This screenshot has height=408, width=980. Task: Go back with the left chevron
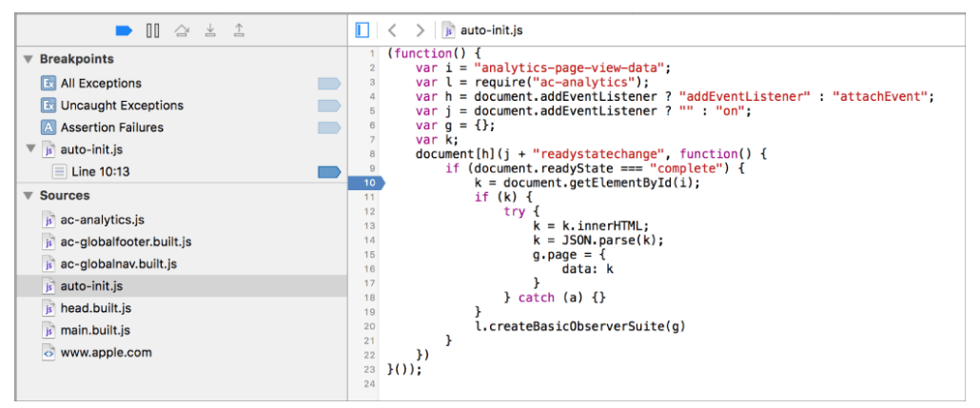pos(392,30)
